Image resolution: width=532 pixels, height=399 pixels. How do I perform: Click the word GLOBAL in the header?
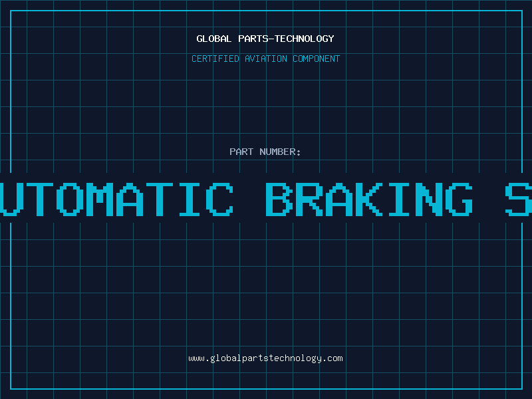(x=214, y=39)
